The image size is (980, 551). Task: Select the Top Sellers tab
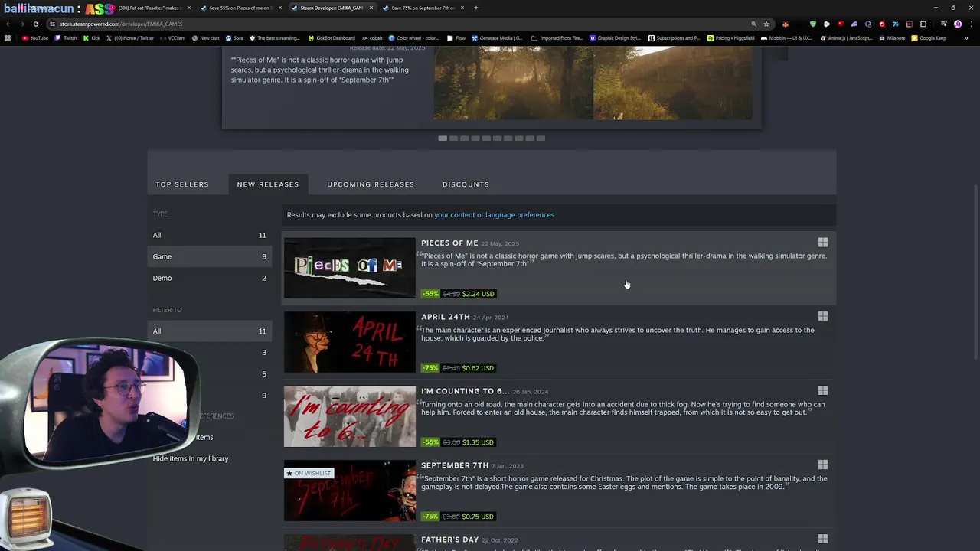tap(182, 184)
